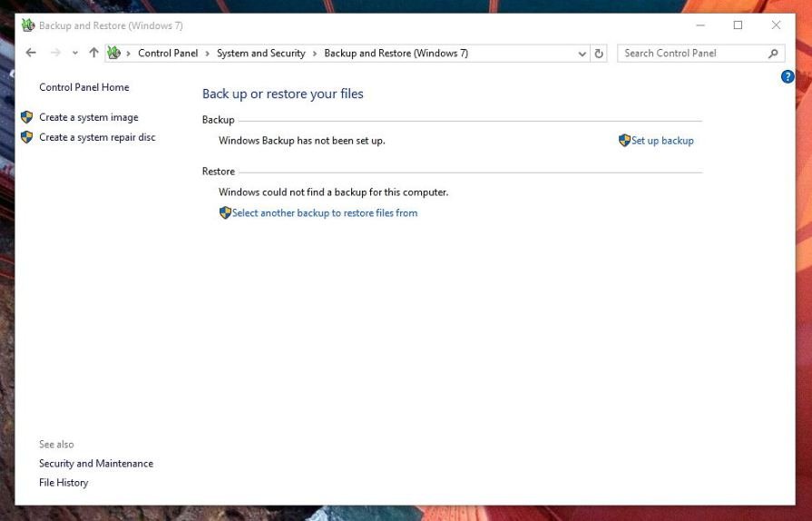Expand chevron after System and Security breadcrumb

click(x=315, y=54)
